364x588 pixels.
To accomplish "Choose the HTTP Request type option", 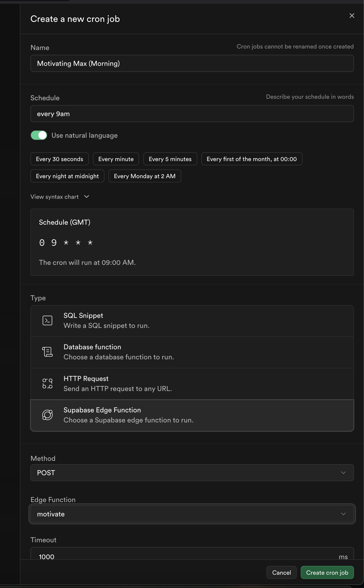I will pyautogui.click(x=192, y=383).
